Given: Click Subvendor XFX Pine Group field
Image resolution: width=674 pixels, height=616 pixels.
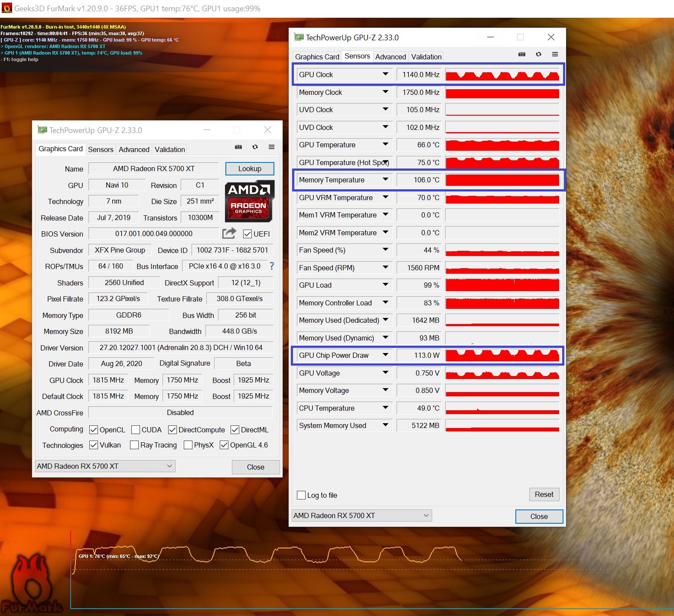Looking at the screenshot, I should pos(120,250).
